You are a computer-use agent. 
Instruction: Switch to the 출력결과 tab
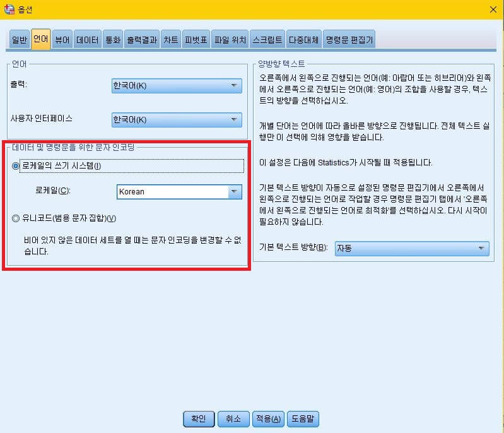tap(142, 40)
